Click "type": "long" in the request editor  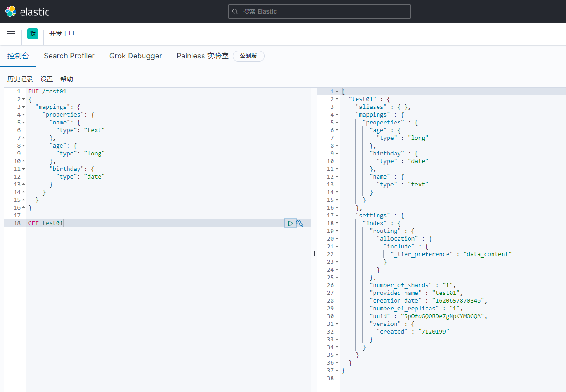click(81, 154)
